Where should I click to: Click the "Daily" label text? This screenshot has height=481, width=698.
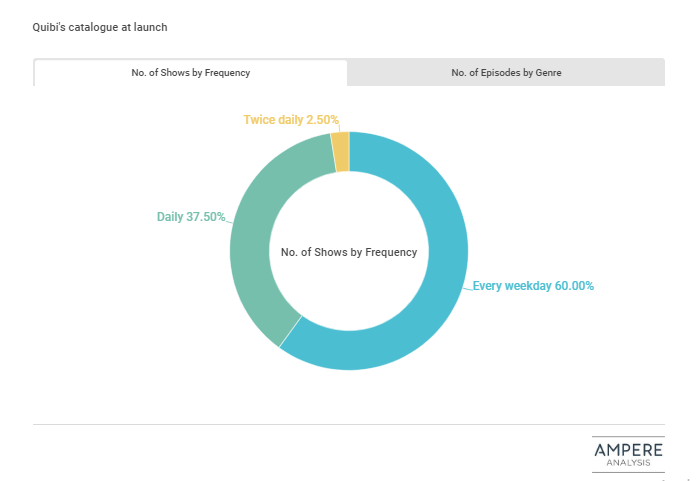(x=170, y=216)
